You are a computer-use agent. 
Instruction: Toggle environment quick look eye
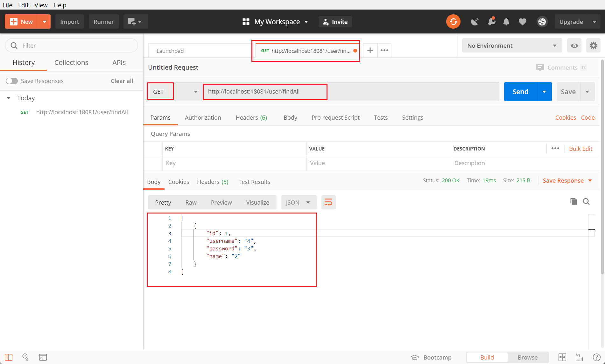pyautogui.click(x=574, y=45)
